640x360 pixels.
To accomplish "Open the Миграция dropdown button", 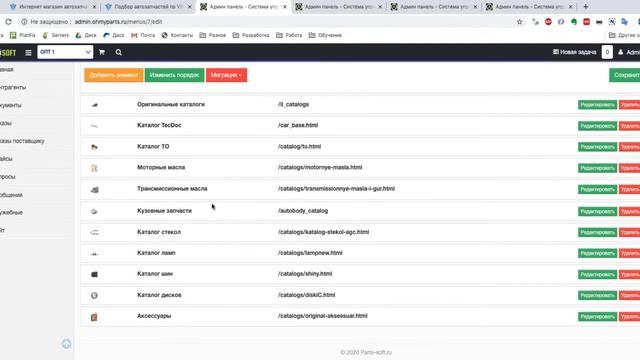I will pos(227,75).
